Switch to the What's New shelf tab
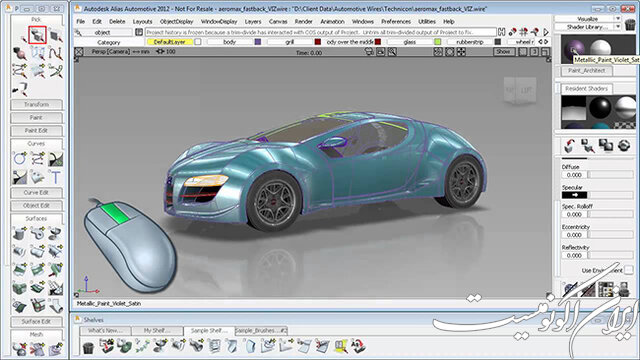 (105, 331)
